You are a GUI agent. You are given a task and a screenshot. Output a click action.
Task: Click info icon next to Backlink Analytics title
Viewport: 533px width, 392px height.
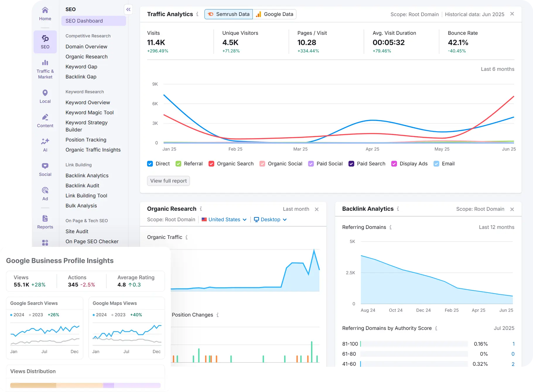click(398, 209)
